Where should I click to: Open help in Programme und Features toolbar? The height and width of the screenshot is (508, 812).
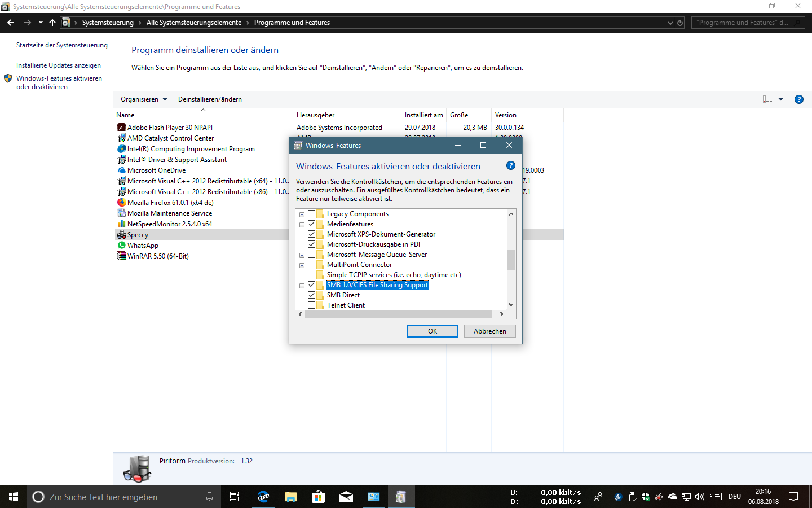tap(798, 99)
